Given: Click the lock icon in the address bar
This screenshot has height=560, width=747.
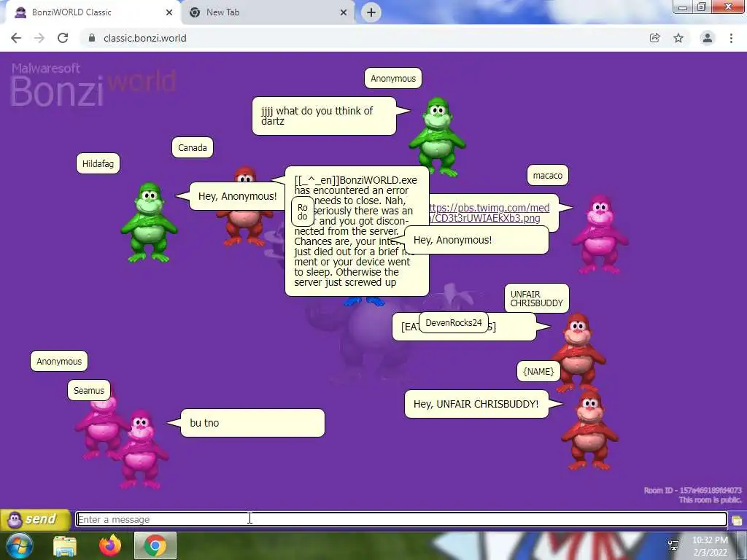Looking at the screenshot, I should point(92,38).
